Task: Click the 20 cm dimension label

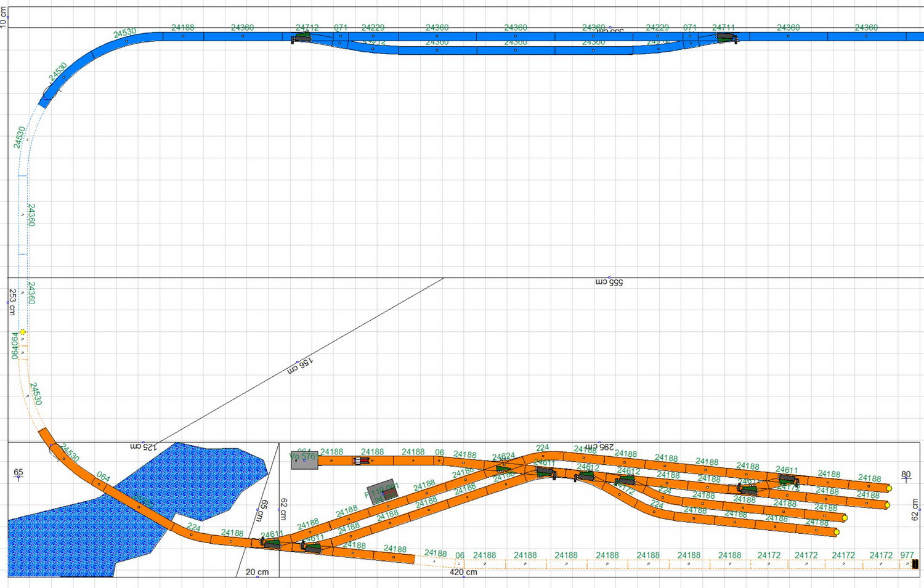Action: [x=257, y=572]
